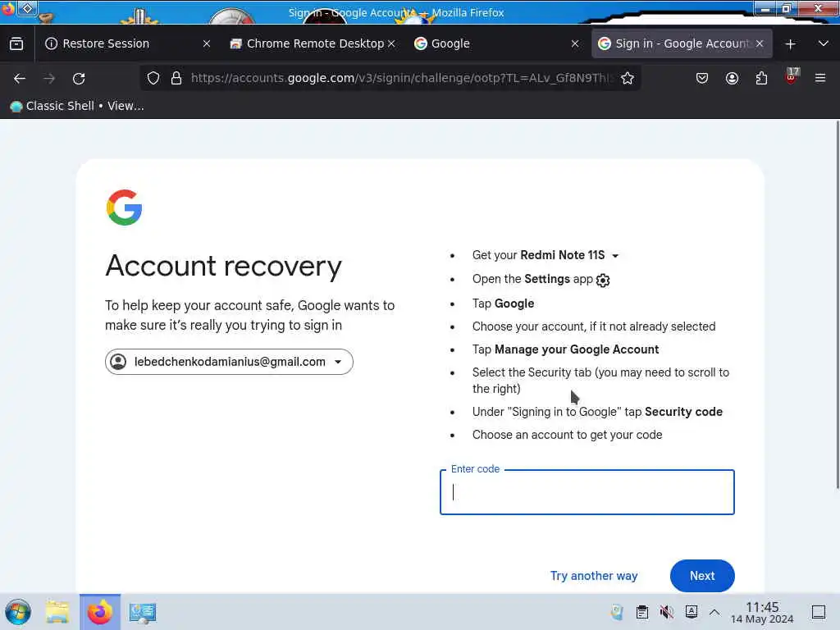Open the clipboard manager tray icon
This screenshot has height=630, width=840.
[x=642, y=612]
